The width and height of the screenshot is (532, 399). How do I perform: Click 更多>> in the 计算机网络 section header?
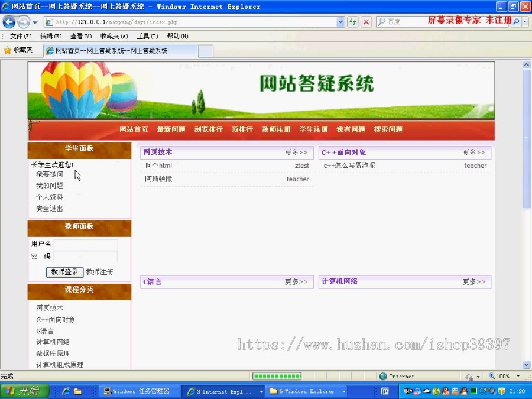474,281
